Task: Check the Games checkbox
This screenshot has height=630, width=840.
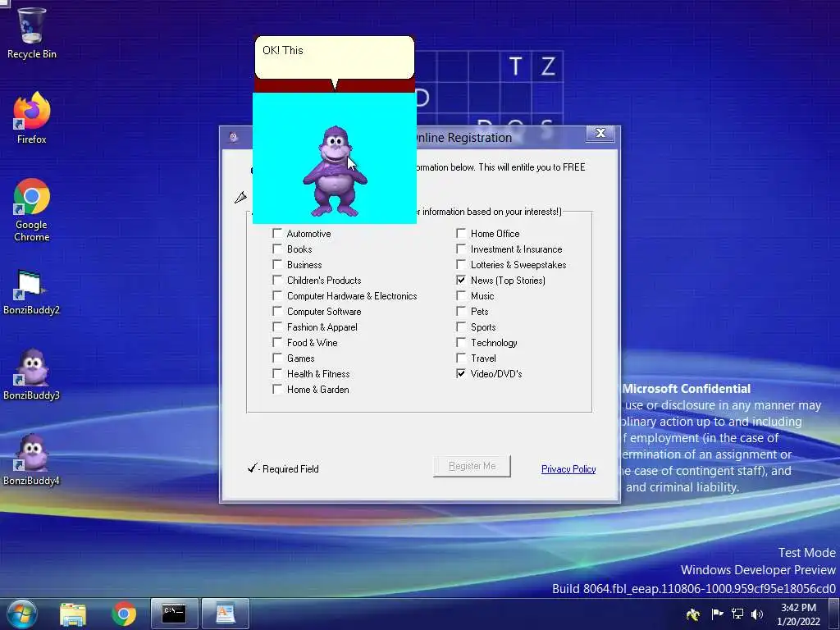Action: tap(277, 358)
